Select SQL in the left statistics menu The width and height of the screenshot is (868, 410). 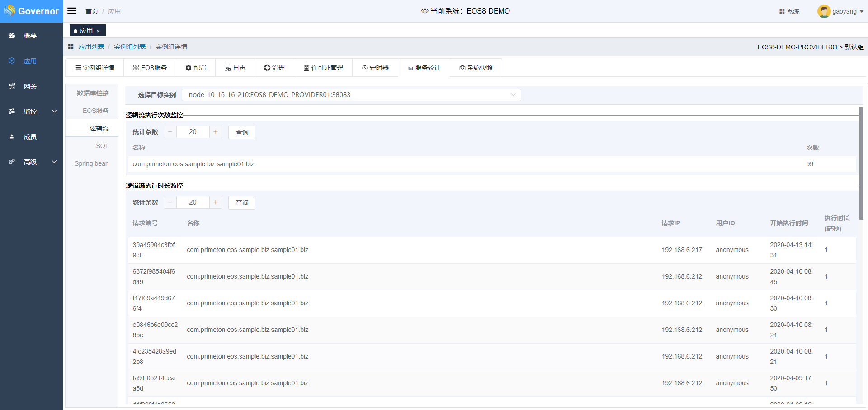pos(102,146)
